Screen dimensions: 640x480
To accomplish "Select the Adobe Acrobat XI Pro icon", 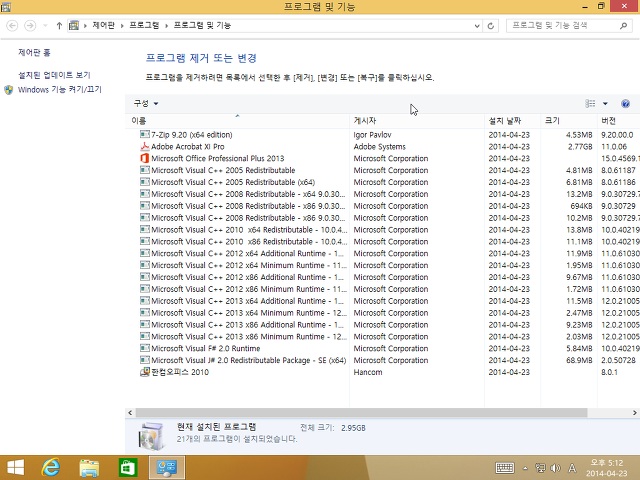I will coord(144,146).
